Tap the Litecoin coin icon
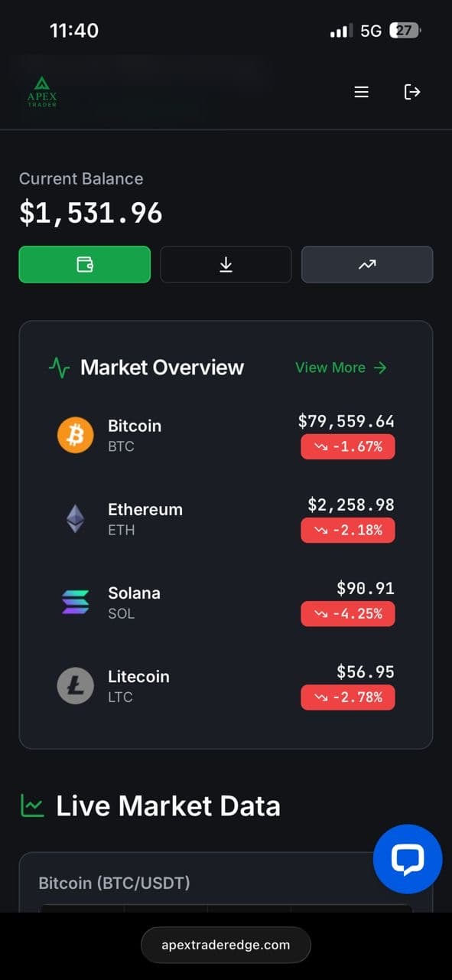Image resolution: width=452 pixels, height=980 pixels. 76,686
